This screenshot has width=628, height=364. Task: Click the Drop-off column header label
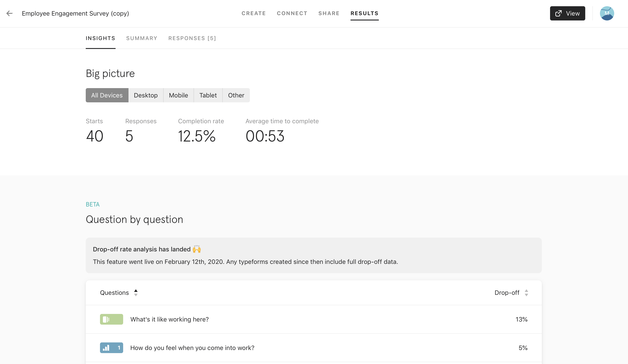(507, 293)
